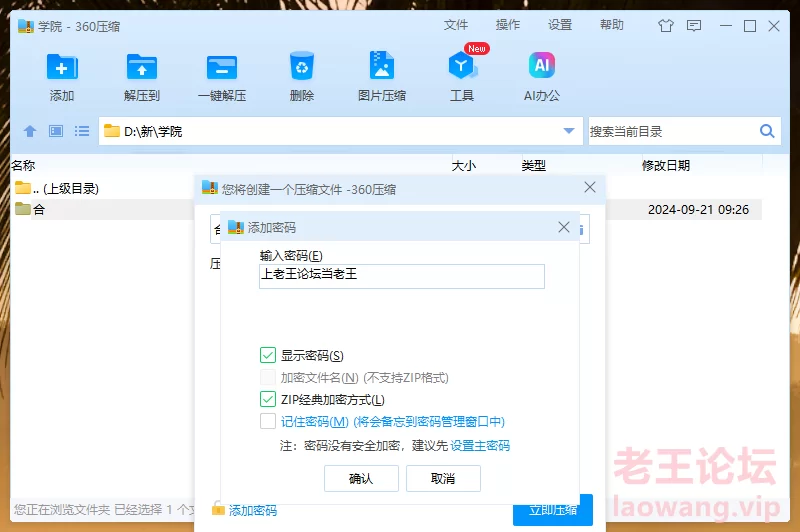Open the 工具 (Tools) icon

pos(462,68)
